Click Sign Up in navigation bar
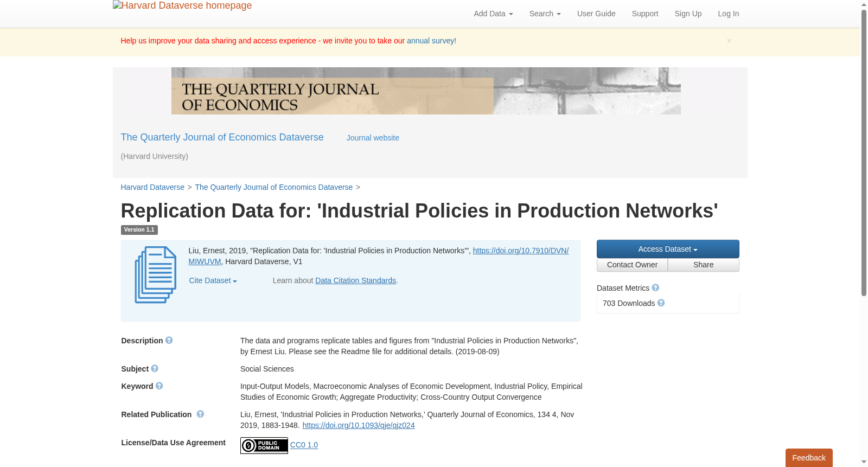 point(688,14)
